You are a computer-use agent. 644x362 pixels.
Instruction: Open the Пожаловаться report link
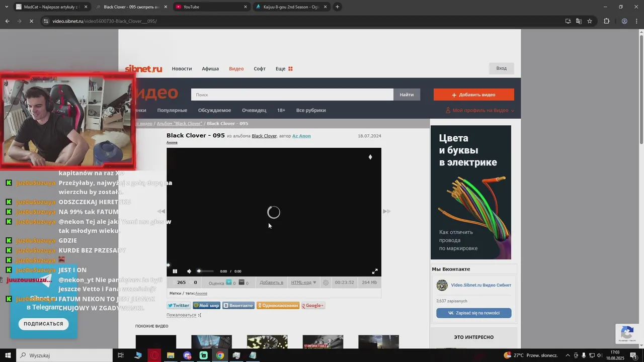coord(181,315)
